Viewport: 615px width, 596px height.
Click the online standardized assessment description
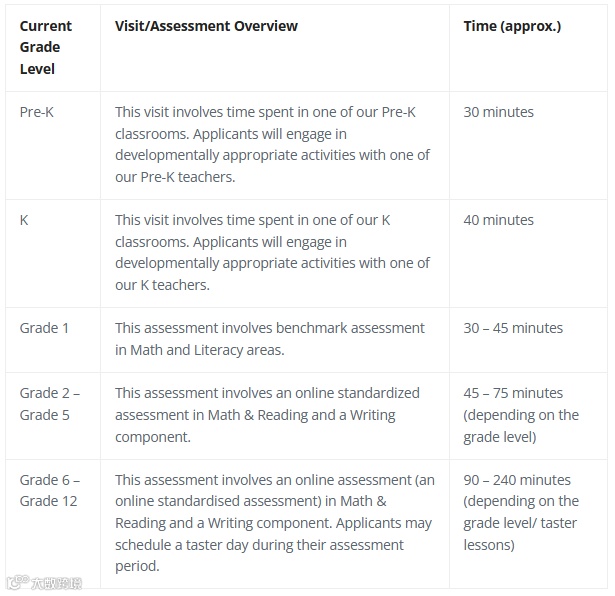coord(267,415)
